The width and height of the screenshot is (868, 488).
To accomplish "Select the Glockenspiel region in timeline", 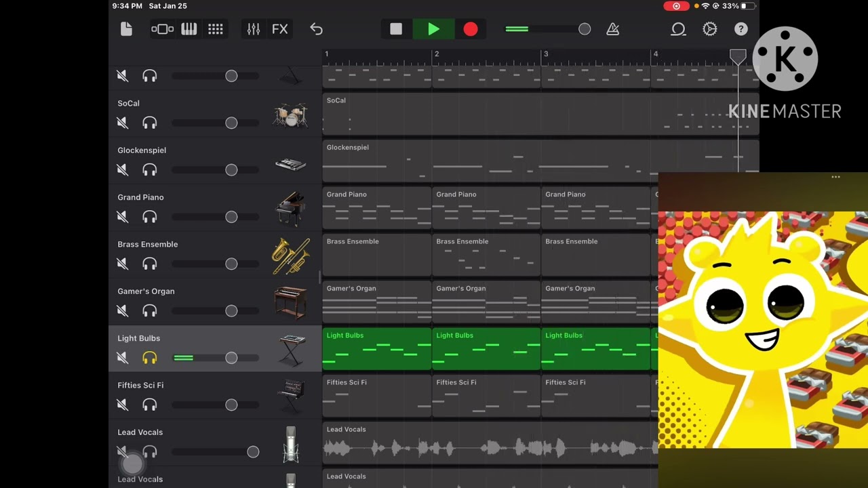I will click(540, 161).
